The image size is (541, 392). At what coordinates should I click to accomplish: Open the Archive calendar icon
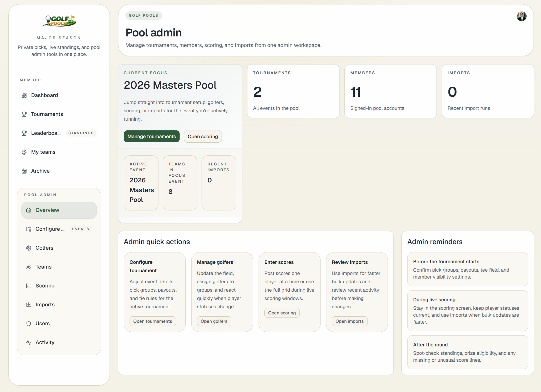click(x=24, y=171)
